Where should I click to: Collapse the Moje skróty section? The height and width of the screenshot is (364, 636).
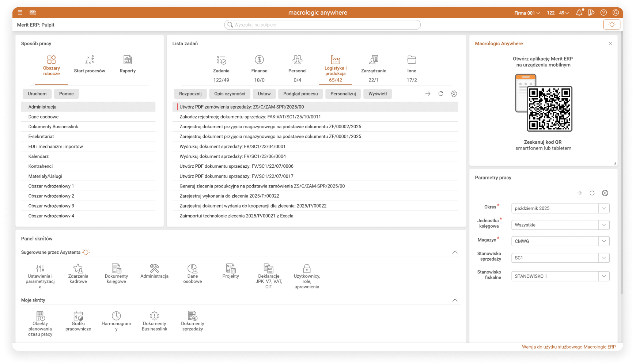455,300
